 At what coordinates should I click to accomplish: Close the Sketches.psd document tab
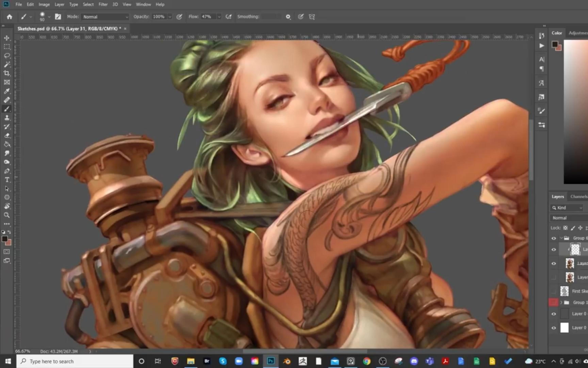125,29
